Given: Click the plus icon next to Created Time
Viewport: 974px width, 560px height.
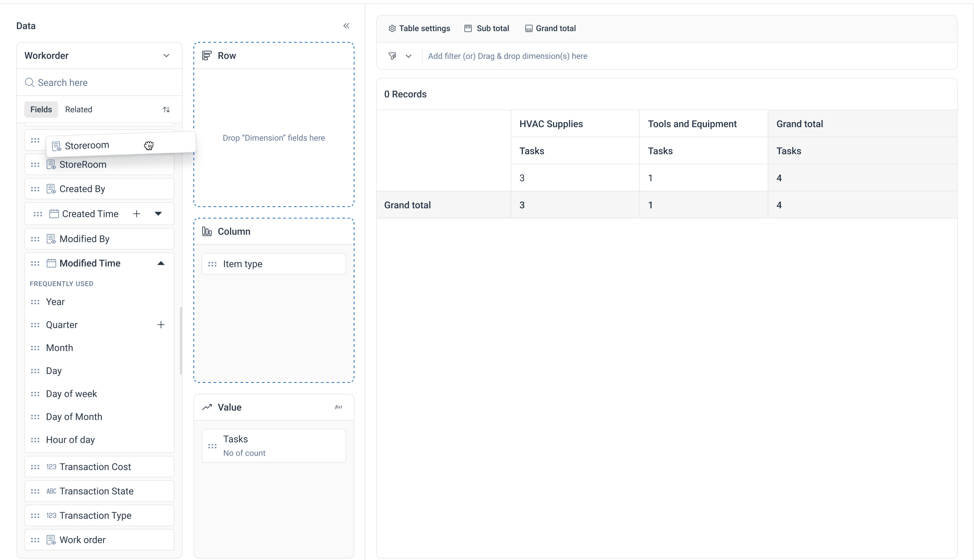Looking at the screenshot, I should [137, 214].
